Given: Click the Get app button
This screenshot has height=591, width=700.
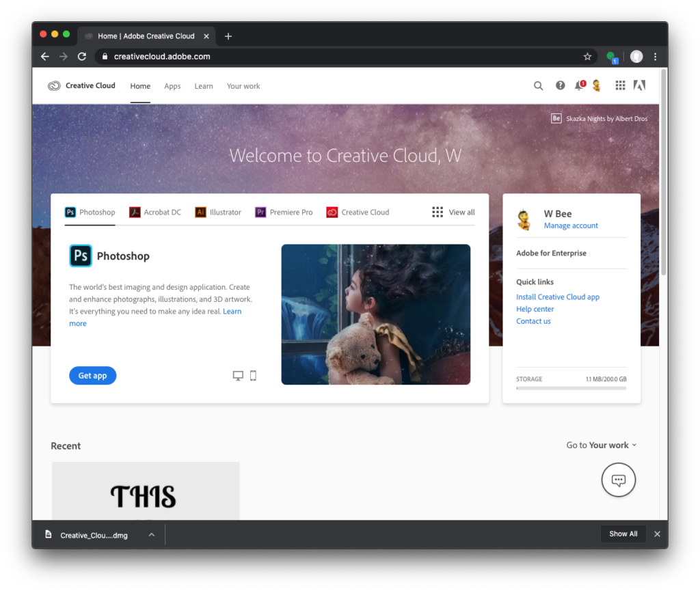Looking at the screenshot, I should coord(92,376).
